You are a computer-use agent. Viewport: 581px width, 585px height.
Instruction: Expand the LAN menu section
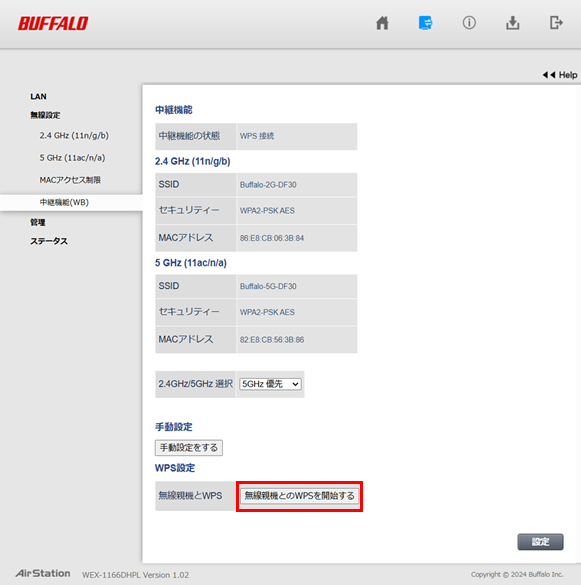click(x=38, y=97)
